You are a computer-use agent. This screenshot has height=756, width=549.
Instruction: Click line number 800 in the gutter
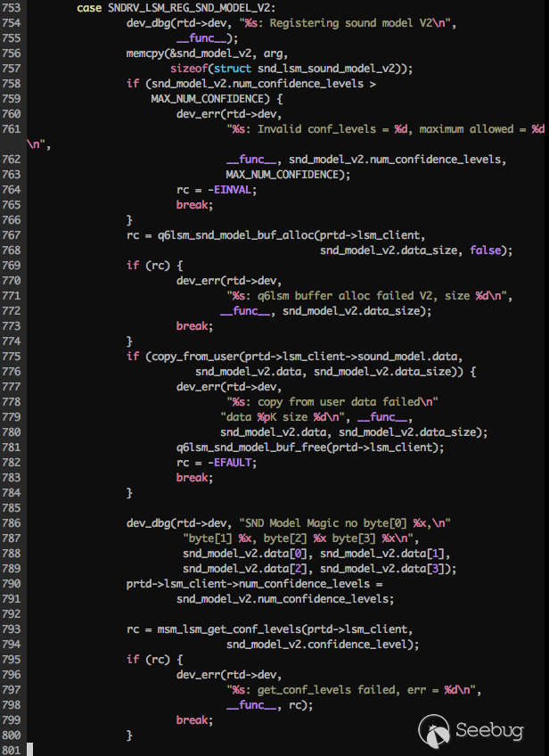pyautogui.click(x=12, y=735)
